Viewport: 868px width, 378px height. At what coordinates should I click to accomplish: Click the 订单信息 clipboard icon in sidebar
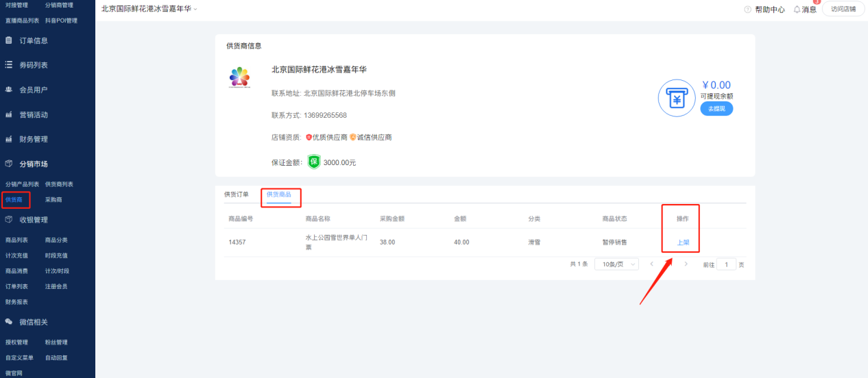coord(9,40)
